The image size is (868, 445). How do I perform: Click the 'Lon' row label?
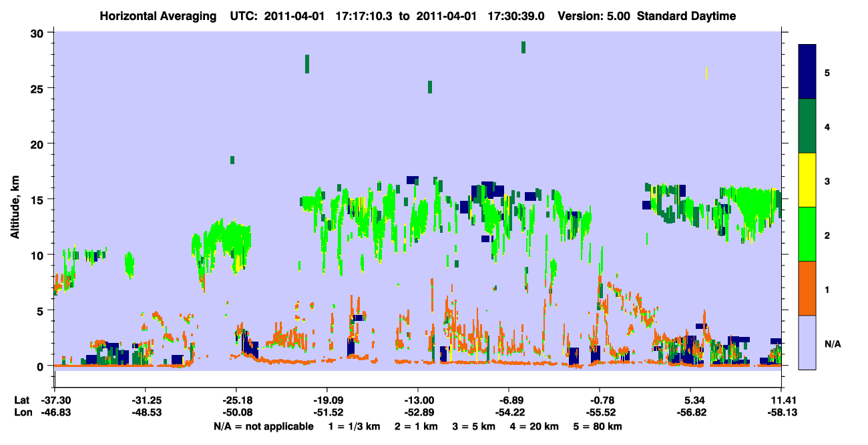click(22, 412)
